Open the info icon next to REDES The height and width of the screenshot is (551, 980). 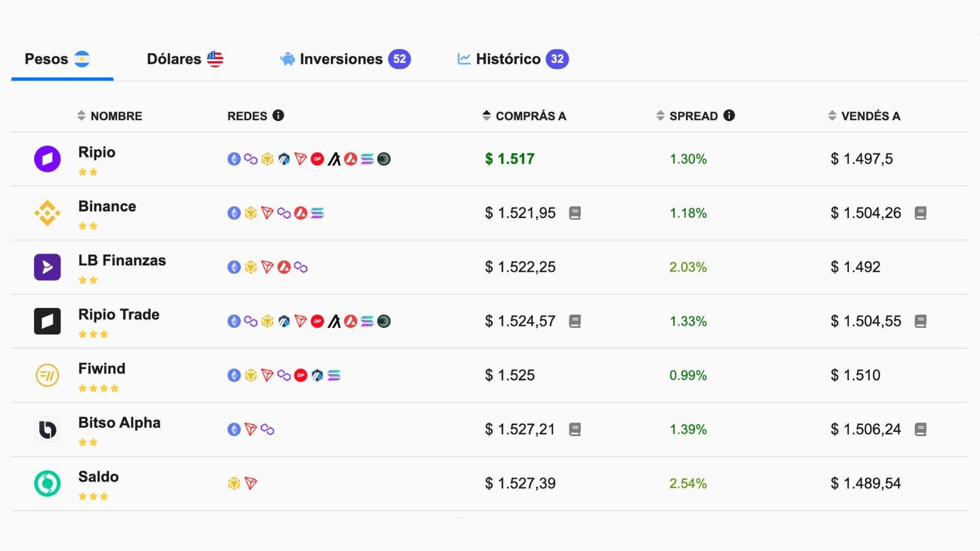pos(278,116)
